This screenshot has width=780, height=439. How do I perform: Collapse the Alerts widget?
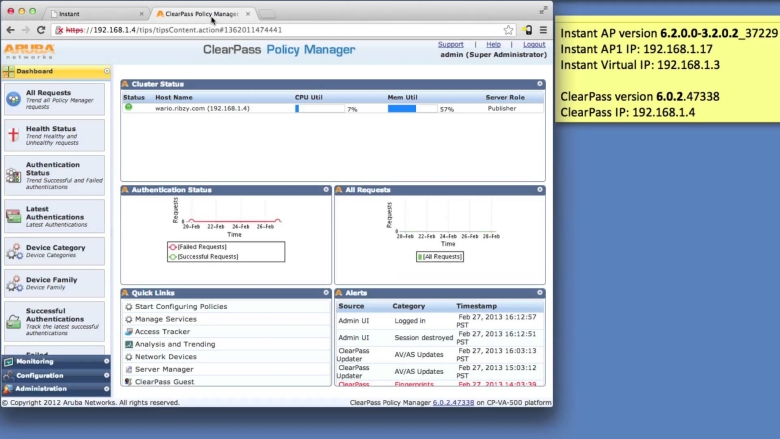pyautogui.click(x=540, y=292)
